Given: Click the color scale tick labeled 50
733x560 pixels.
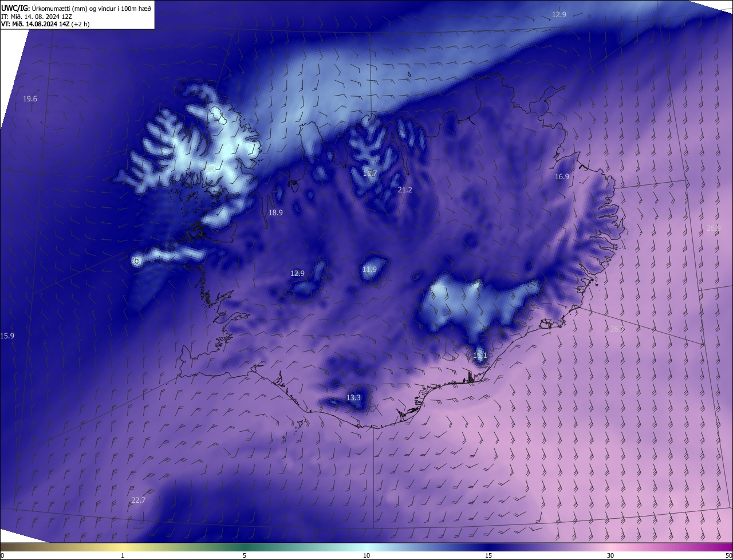Looking at the screenshot, I should [728, 555].
